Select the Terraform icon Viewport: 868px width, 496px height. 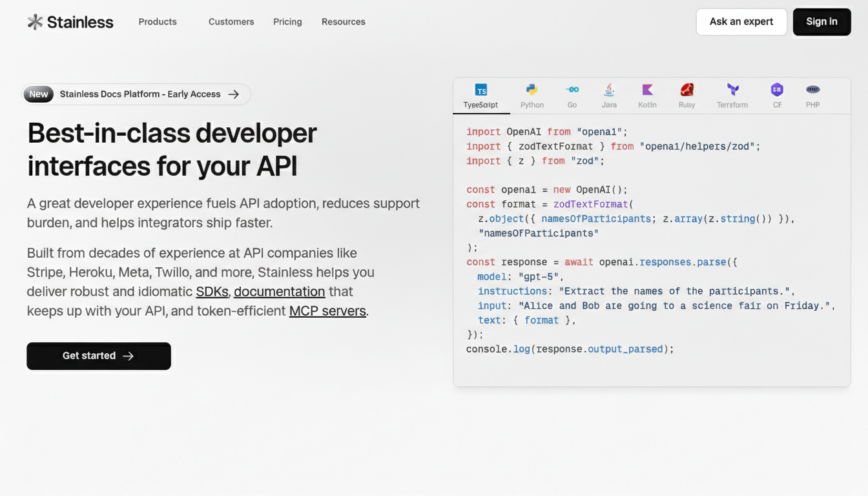click(x=732, y=90)
